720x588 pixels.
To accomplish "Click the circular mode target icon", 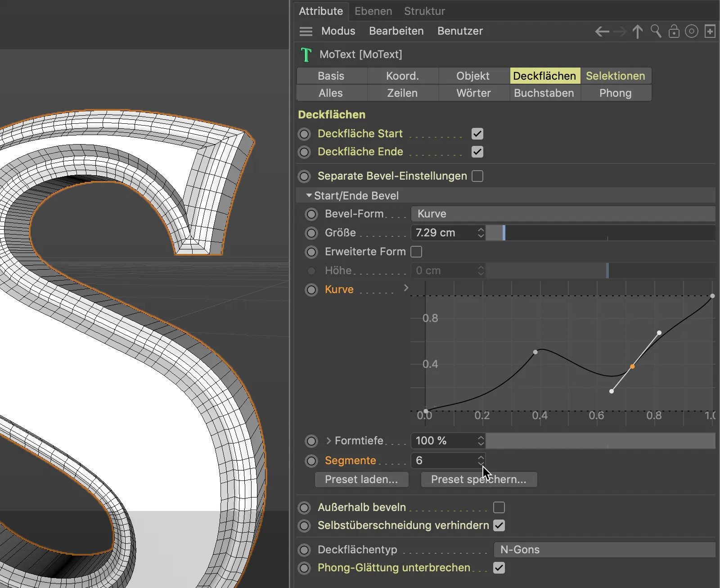I will click(692, 32).
